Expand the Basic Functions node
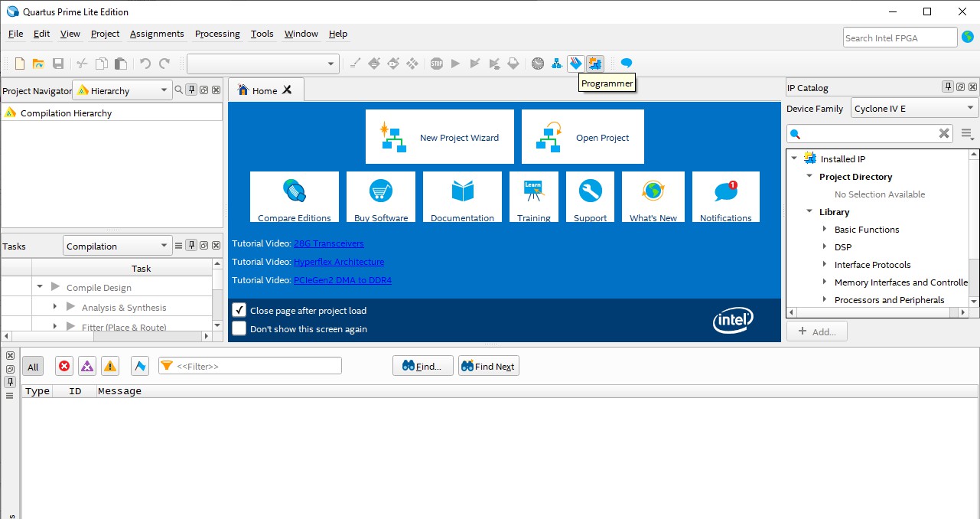The height and width of the screenshot is (519, 980). (825, 229)
